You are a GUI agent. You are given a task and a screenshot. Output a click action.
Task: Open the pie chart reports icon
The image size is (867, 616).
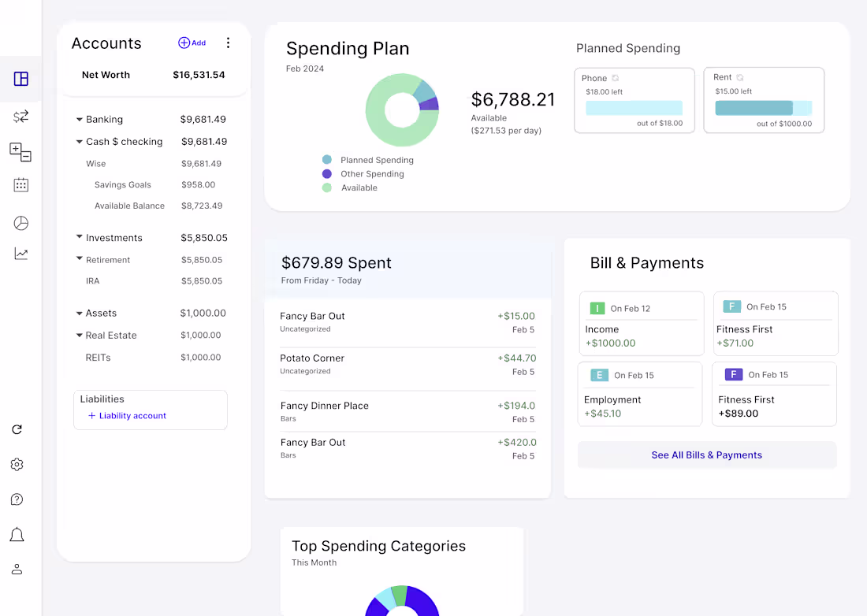click(x=21, y=223)
